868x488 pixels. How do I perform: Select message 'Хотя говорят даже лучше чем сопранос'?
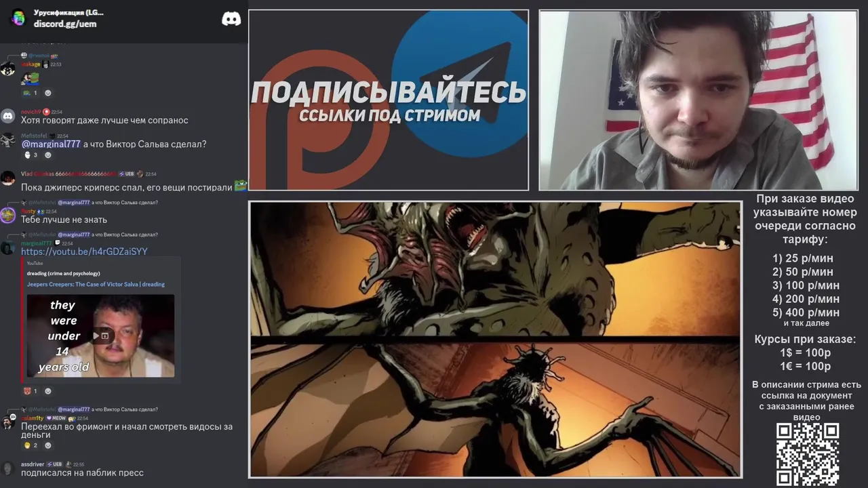tap(104, 121)
